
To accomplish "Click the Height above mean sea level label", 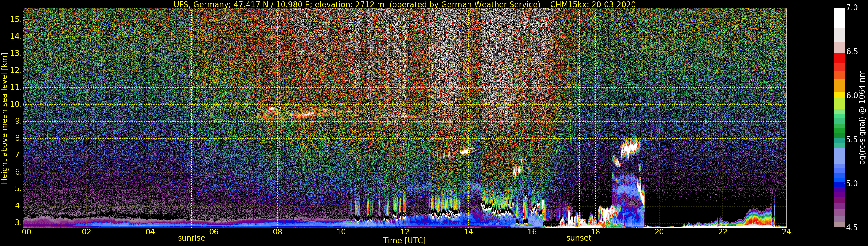I will pyautogui.click(x=4, y=118).
